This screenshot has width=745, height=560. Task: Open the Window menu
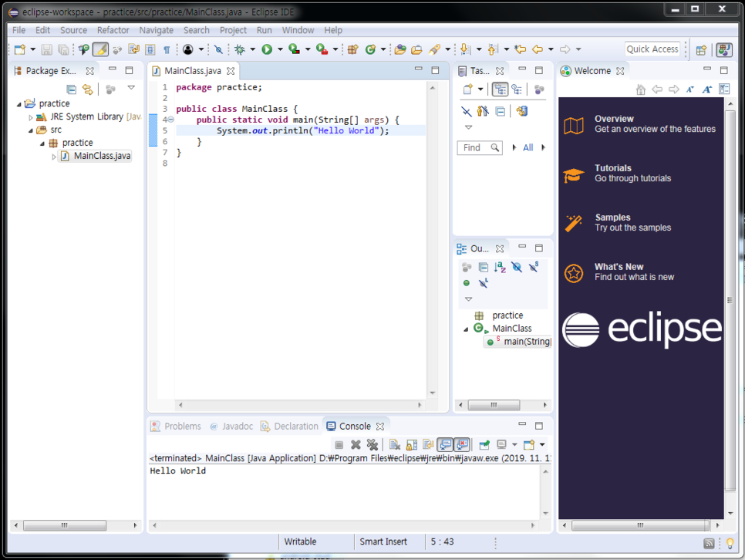pos(298,30)
